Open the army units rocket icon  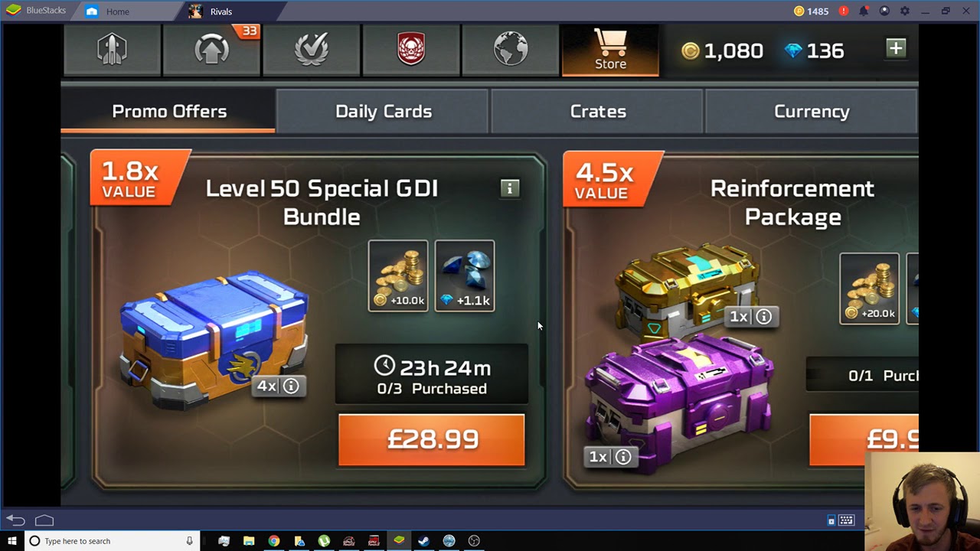112,50
